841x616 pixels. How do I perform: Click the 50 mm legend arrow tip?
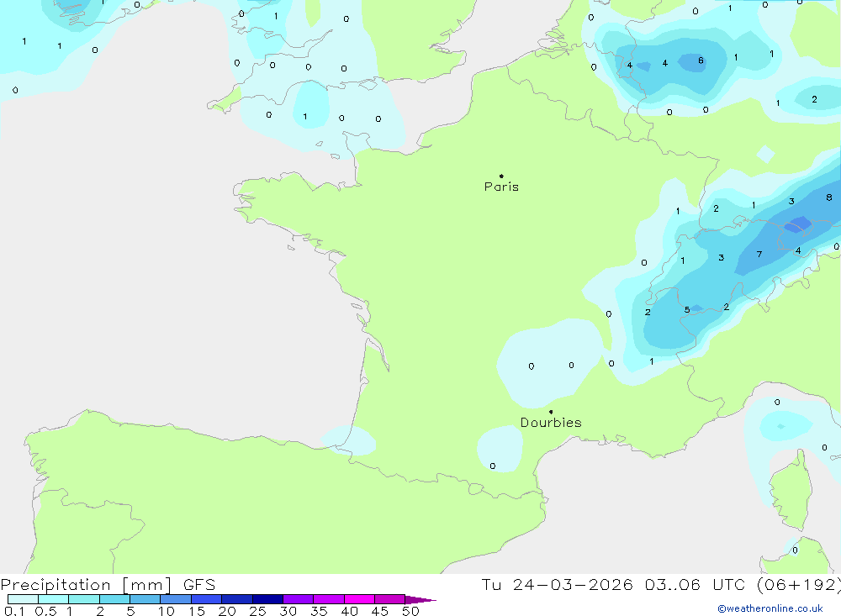[420, 599]
